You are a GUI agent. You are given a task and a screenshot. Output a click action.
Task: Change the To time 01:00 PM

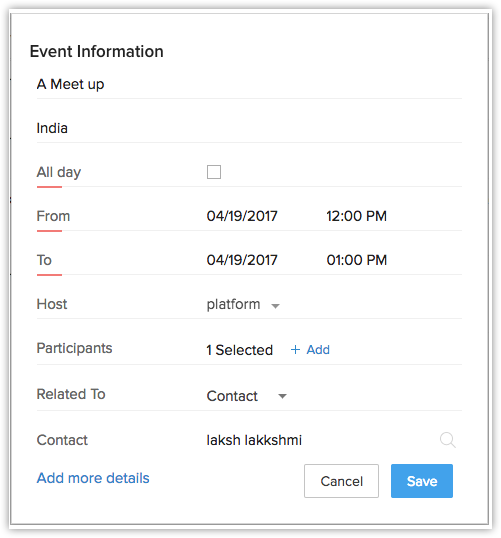pyautogui.click(x=357, y=260)
